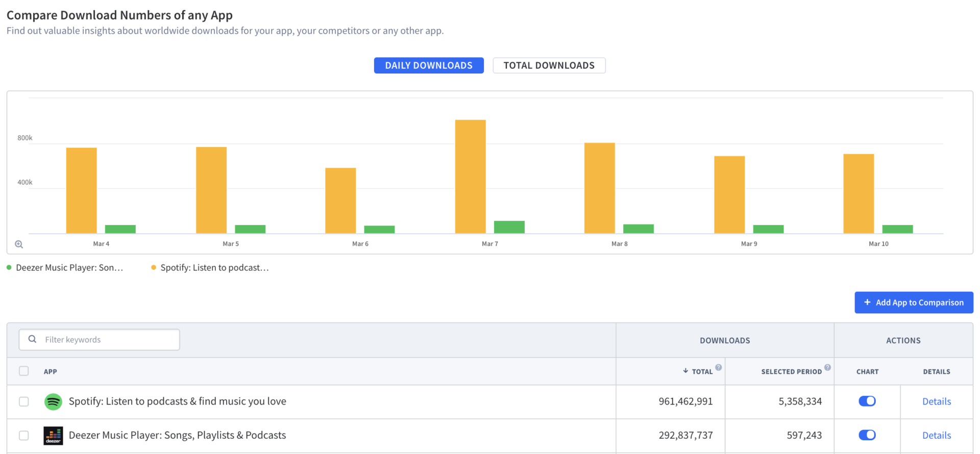The width and height of the screenshot is (980, 454).
Task: Open Details link for Spotify
Action: 937,401
